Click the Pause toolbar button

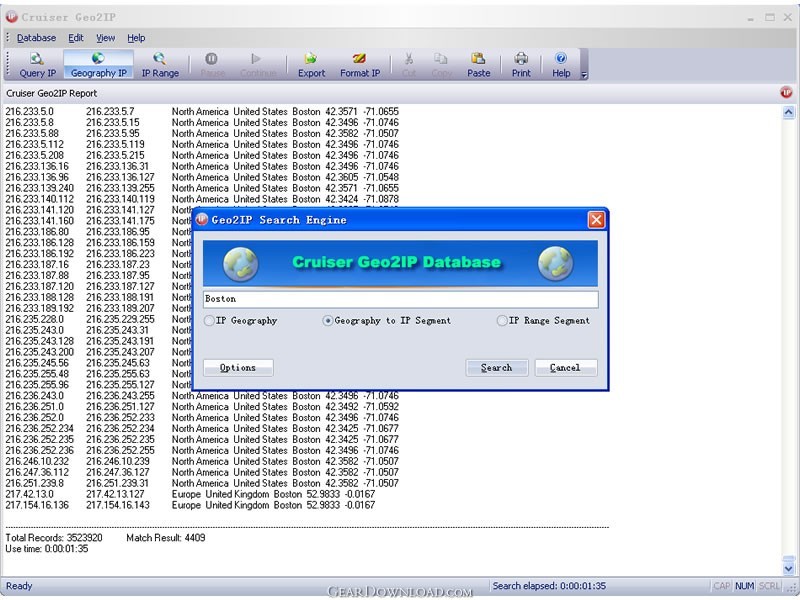212,65
